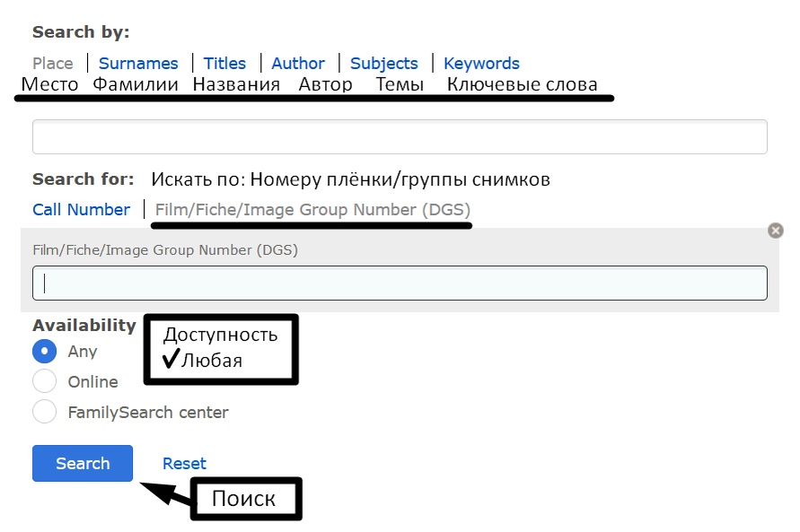Switch to Call Number search
Image resolution: width=800 pixels, height=532 pixels.
coord(81,209)
